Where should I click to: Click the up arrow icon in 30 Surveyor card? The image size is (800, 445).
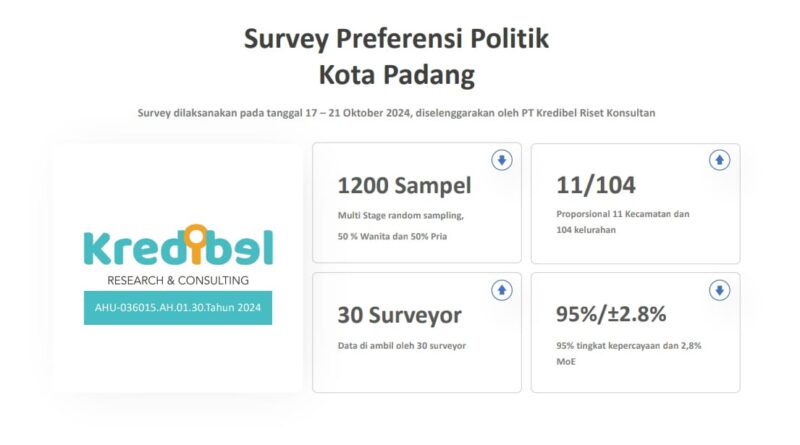click(x=501, y=290)
